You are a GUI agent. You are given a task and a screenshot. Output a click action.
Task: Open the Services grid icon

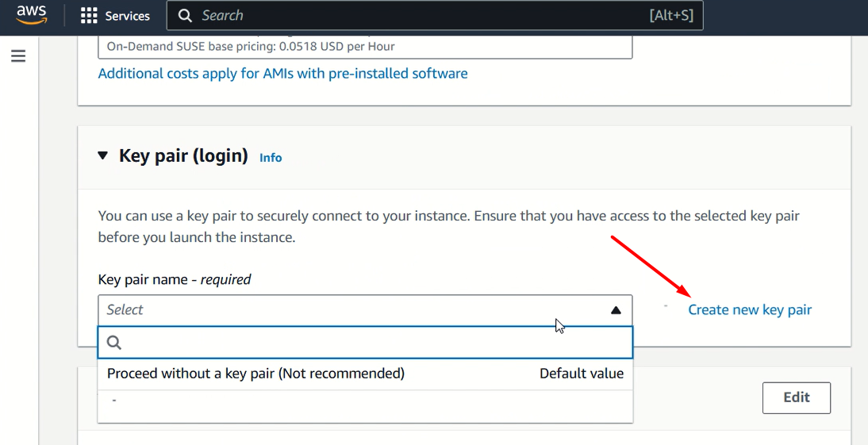coord(89,16)
